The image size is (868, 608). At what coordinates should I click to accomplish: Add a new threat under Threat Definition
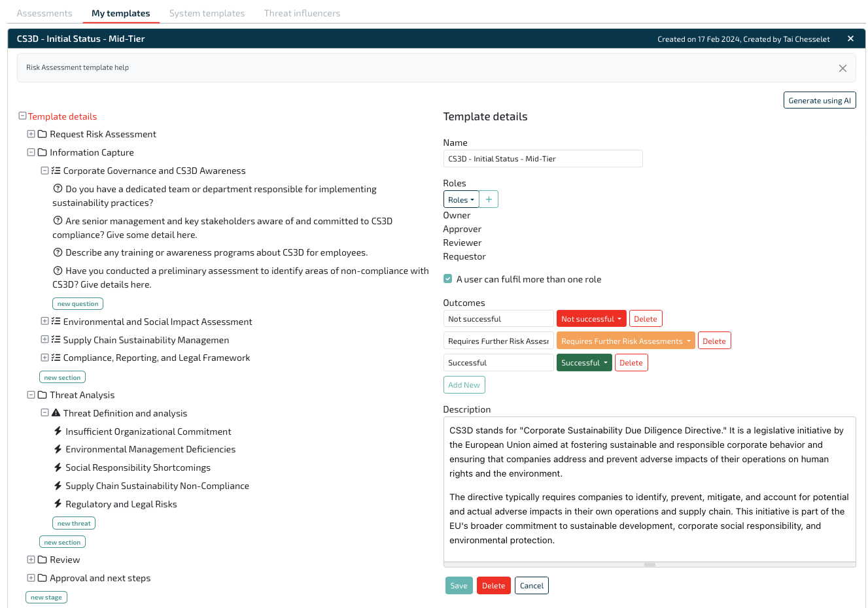click(x=74, y=523)
